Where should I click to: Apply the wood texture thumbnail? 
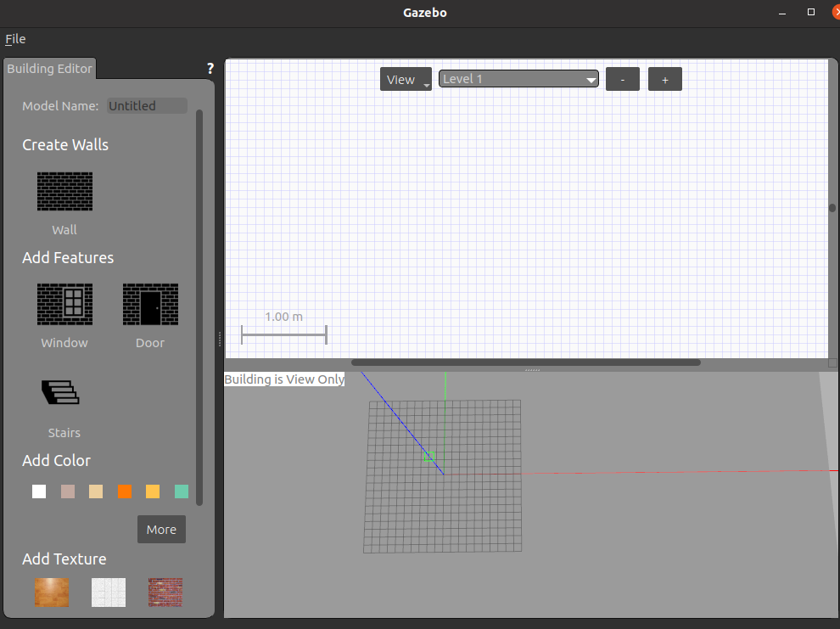tap(52, 592)
